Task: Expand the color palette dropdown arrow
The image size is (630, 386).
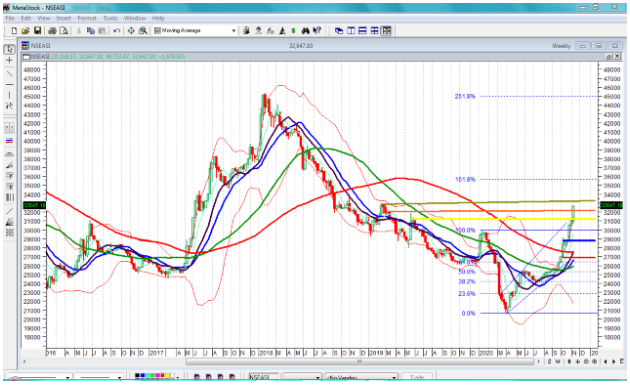Action: tap(178, 377)
